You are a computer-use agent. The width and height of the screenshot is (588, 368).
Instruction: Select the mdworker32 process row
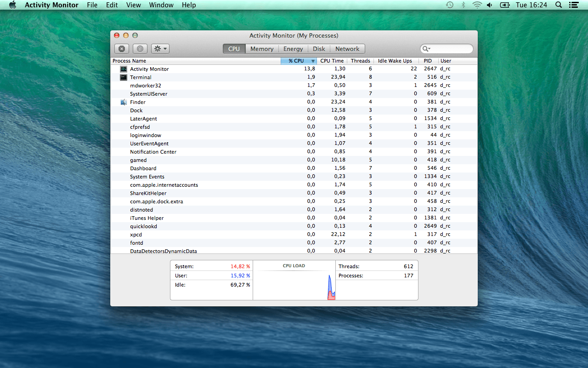[294, 86]
